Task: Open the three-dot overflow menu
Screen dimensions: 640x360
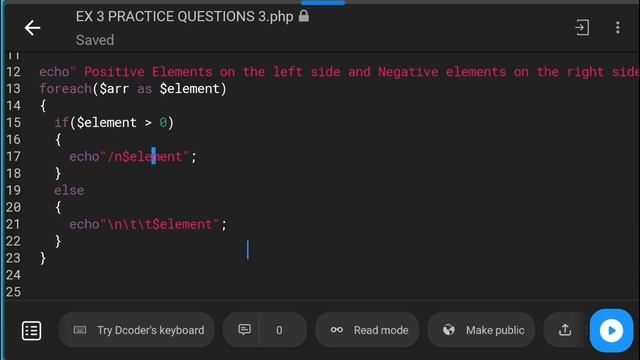Action: (x=618, y=28)
